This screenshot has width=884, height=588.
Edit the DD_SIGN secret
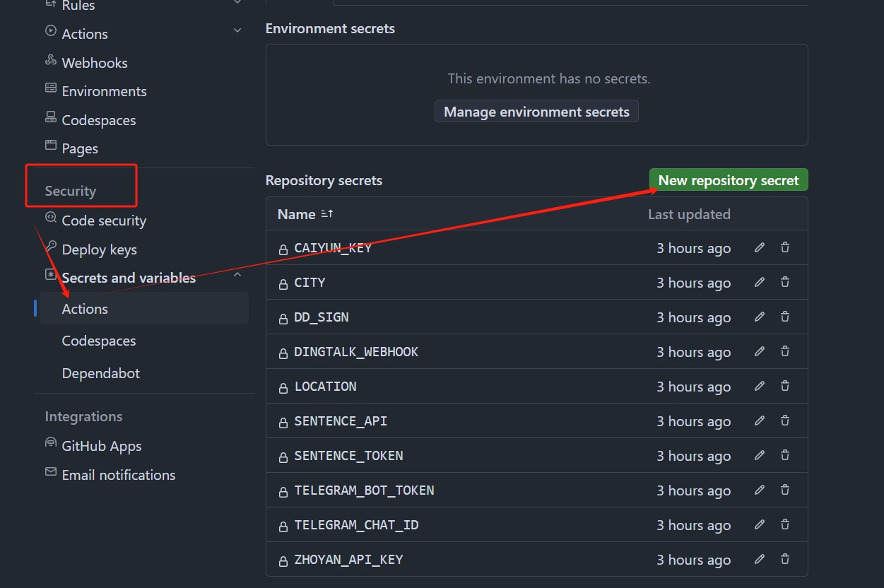tap(760, 317)
